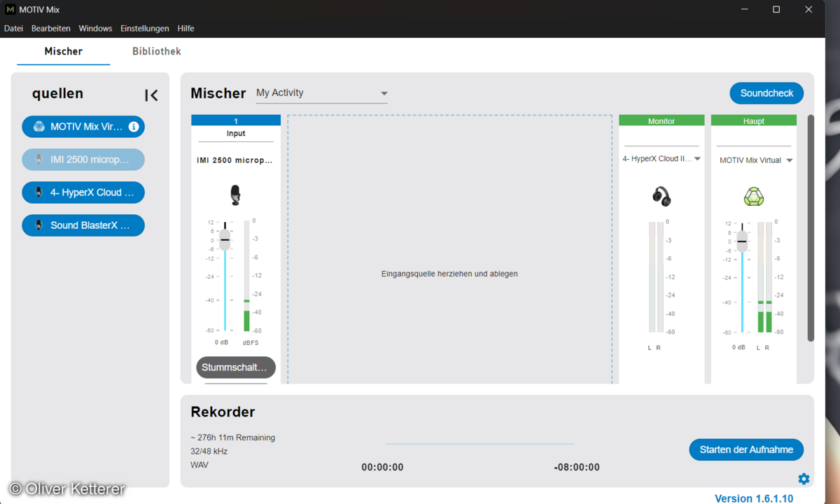Select 4- HyperX Cloud source
840x504 pixels.
tap(83, 192)
